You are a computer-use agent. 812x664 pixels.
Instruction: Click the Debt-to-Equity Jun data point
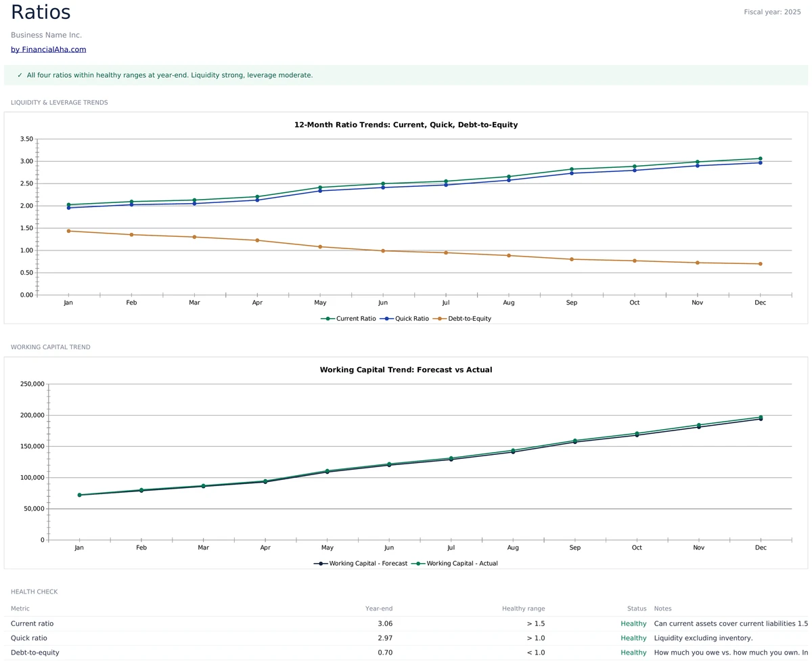click(383, 251)
